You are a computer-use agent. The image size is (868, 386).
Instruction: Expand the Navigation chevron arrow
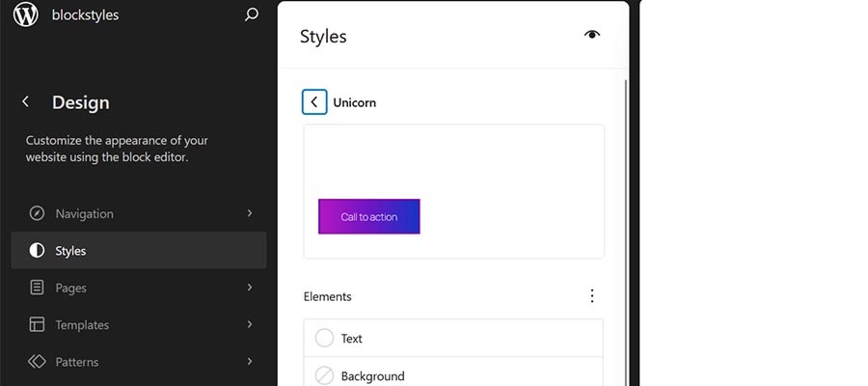coord(250,213)
